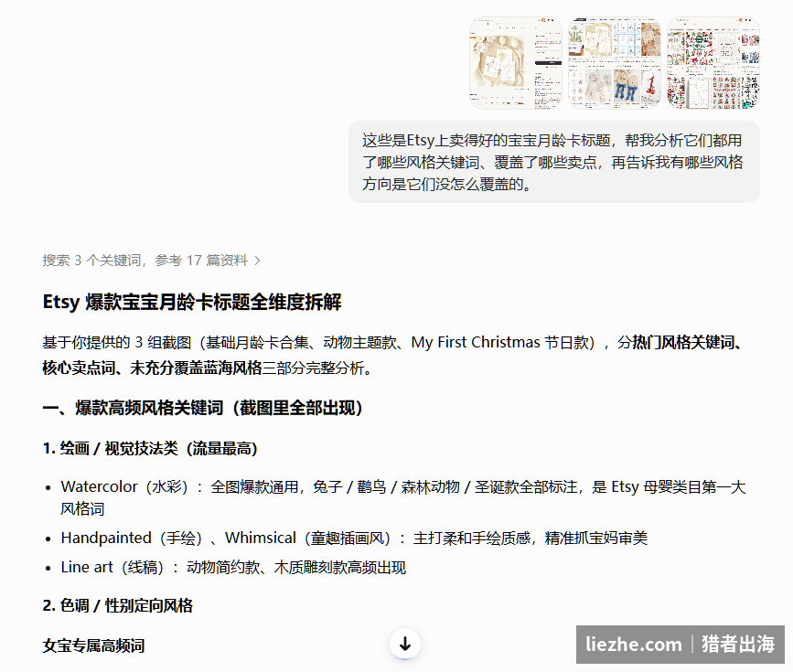Viewport: 793px width, 672px height.
Task: Click the Watercolor（水彩）bullet item
Action: [403, 497]
